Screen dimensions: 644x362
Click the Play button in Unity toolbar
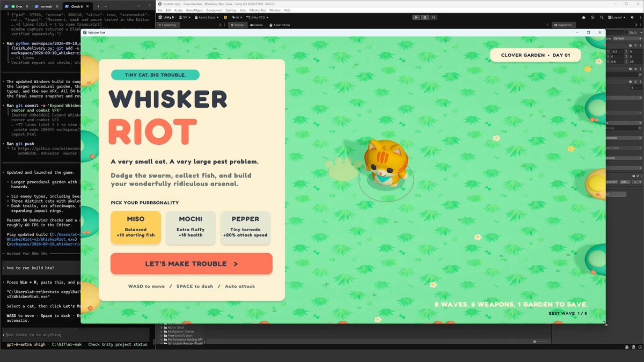click(x=416, y=17)
